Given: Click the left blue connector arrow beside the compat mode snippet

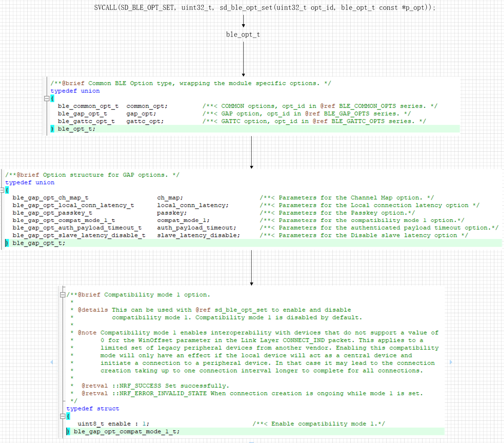Looking at the screenshot, I should (x=51, y=362).
